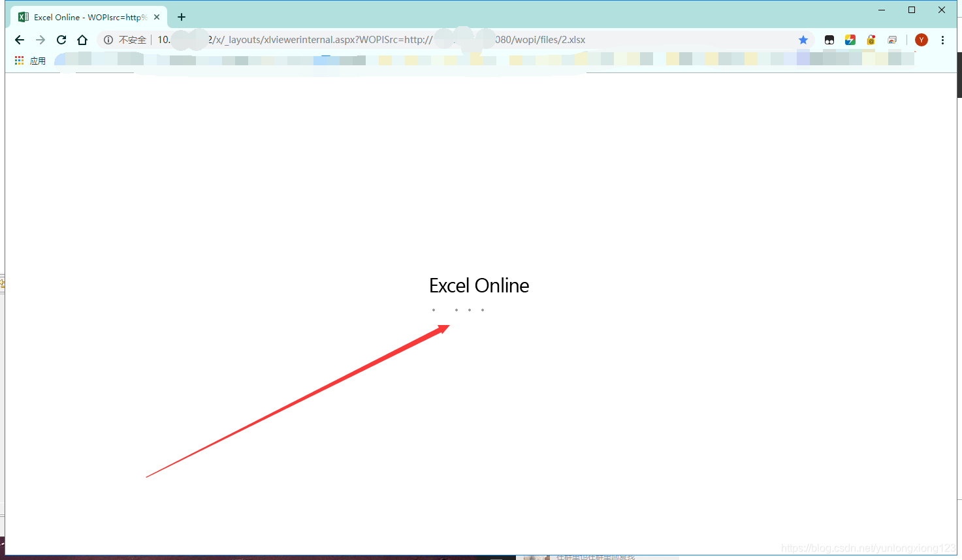Click the red screen-cast extension icon

(892, 40)
